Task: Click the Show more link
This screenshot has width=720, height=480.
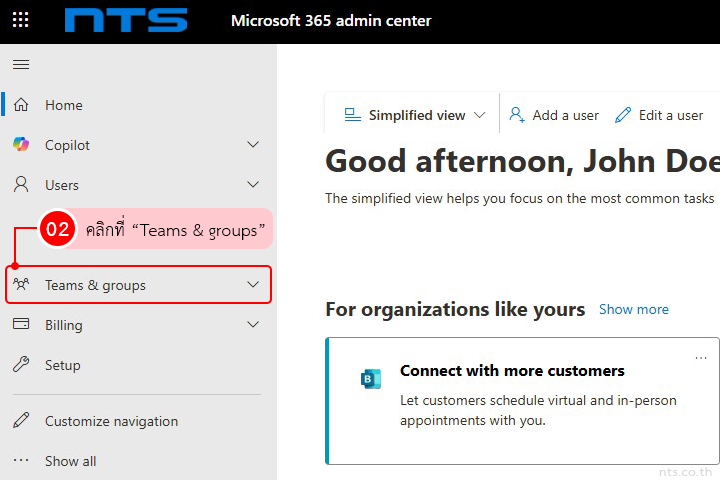Action: pos(633,309)
